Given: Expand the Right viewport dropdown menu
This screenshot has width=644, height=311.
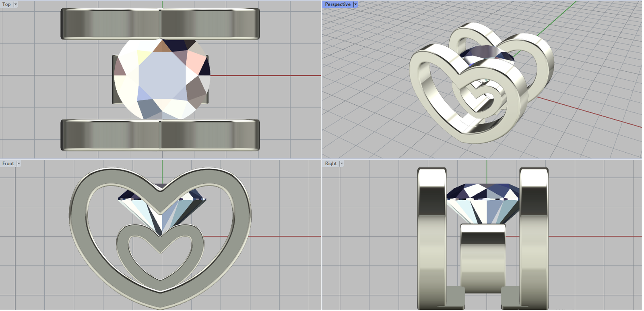Looking at the screenshot, I should click(x=341, y=164).
